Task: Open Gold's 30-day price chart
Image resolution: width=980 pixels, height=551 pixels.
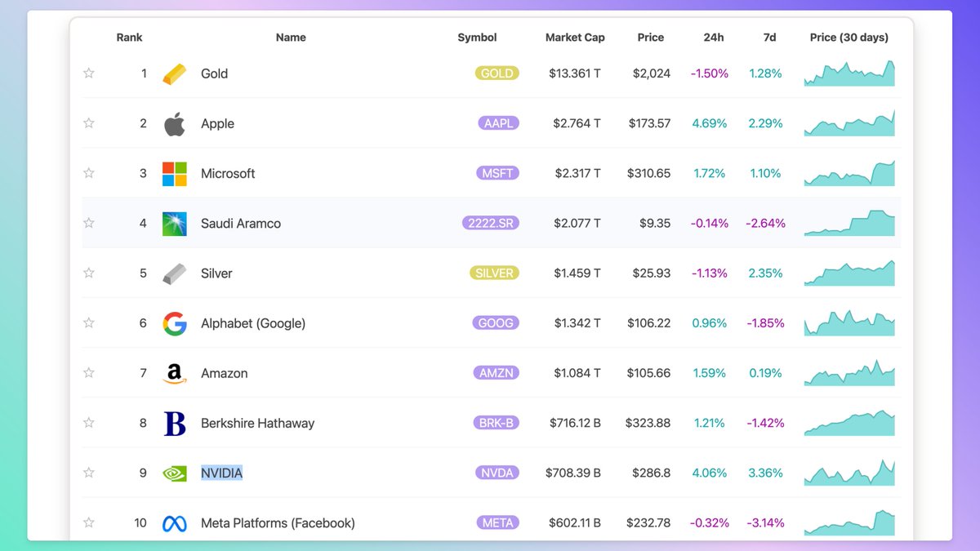Action: (849, 73)
